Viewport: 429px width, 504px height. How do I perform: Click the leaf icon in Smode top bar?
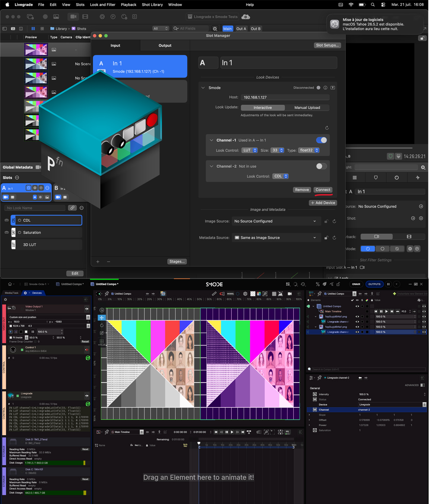coord(324,284)
